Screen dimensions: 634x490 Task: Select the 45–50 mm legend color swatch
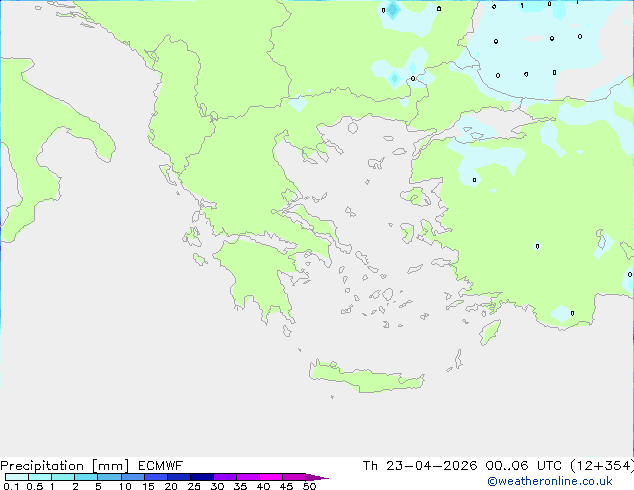click(294, 477)
